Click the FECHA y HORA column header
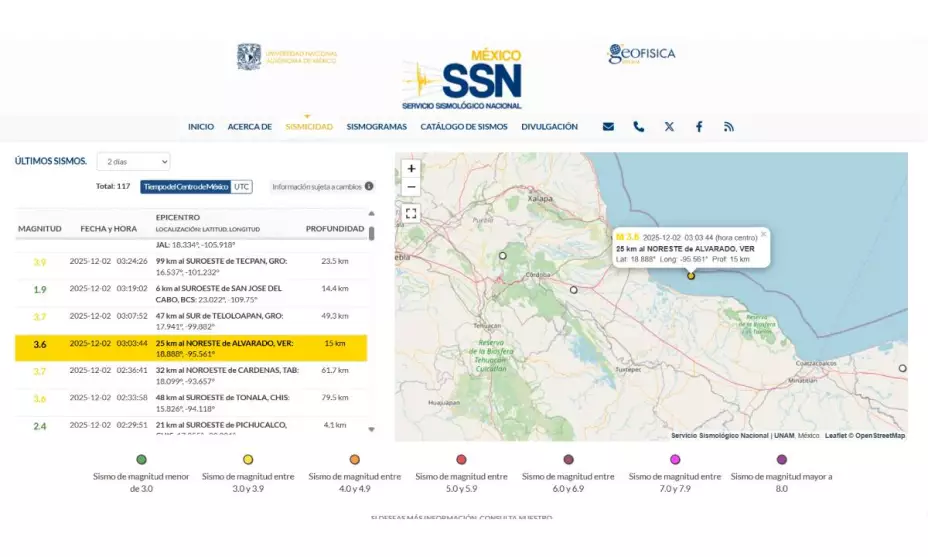 pyautogui.click(x=108, y=229)
